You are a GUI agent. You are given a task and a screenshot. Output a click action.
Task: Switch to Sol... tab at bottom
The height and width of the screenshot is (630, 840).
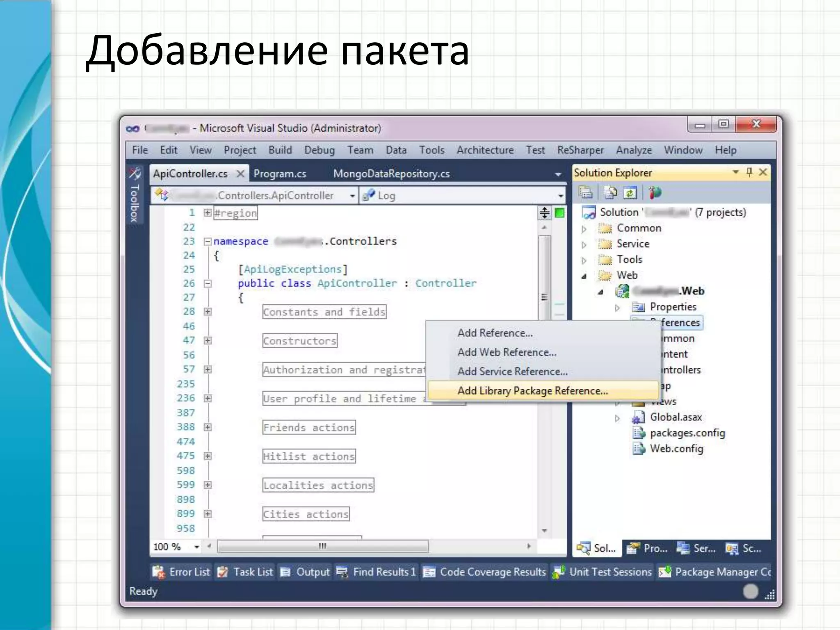(x=597, y=548)
